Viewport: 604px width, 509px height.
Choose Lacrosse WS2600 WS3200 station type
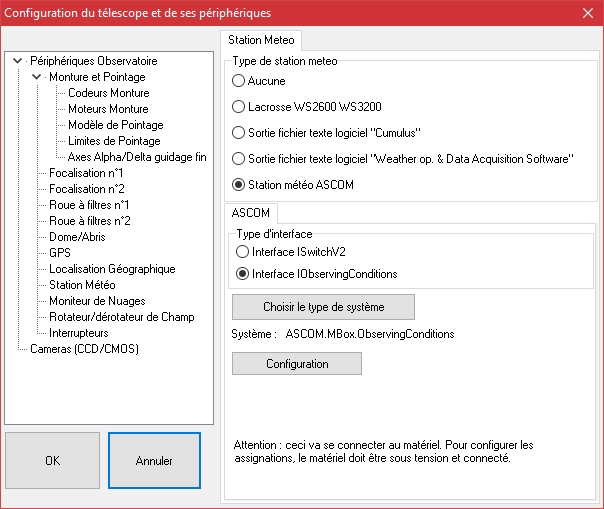pyautogui.click(x=239, y=106)
